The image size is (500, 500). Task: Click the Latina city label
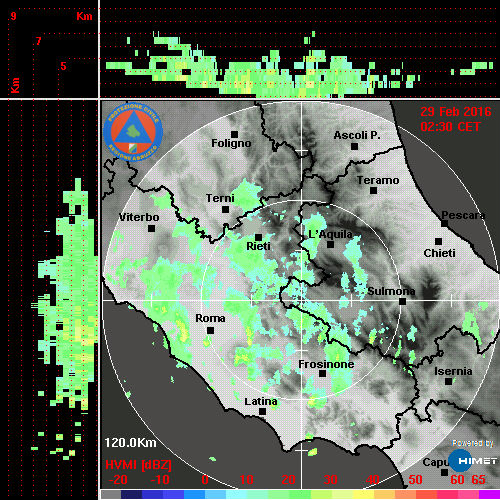click(x=261, y=402)
